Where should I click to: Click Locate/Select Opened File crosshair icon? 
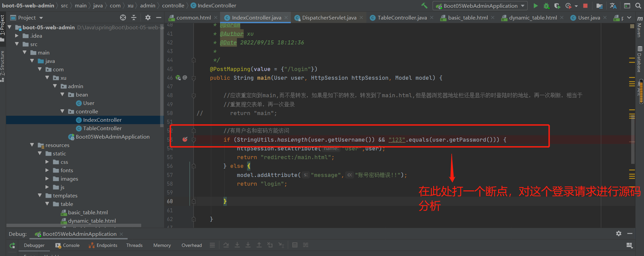[x=123, y=17]
